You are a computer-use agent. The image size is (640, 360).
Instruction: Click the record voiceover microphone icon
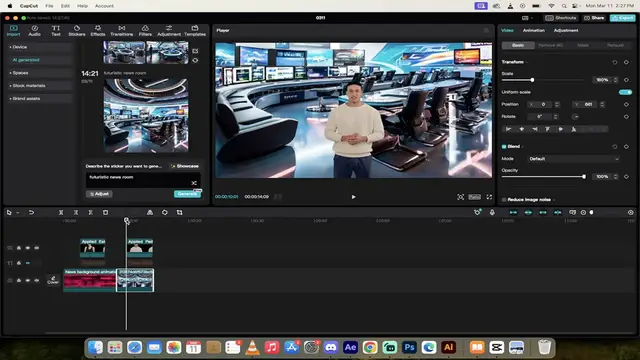pyautogui.click(x=492, y=212)
